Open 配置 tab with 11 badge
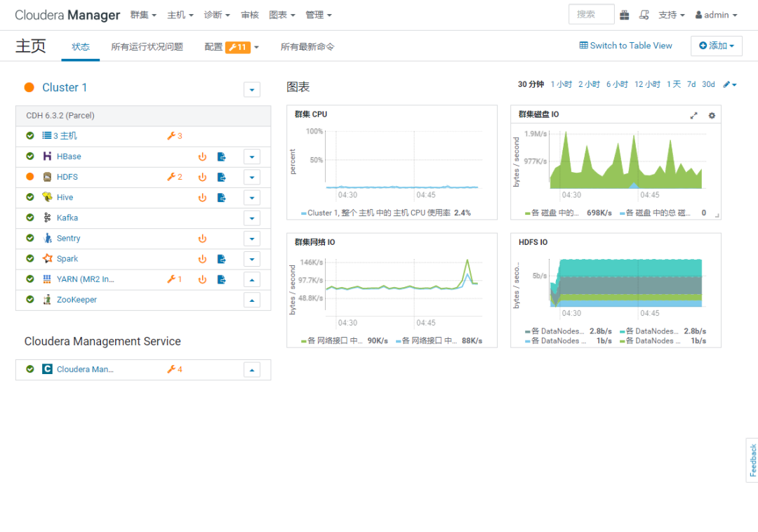This screenshot has width=758, height=532. [232, 47]
